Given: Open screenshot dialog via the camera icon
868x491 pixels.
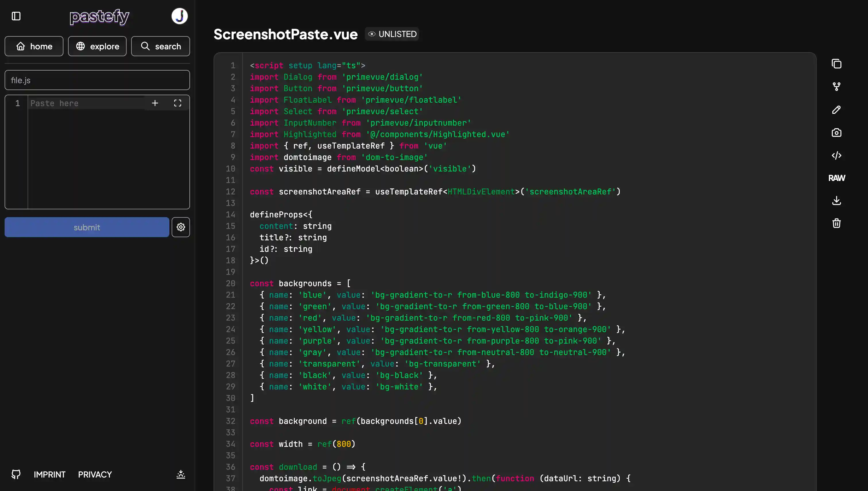Looking at the screenshot, I should (x=836, y=133).
